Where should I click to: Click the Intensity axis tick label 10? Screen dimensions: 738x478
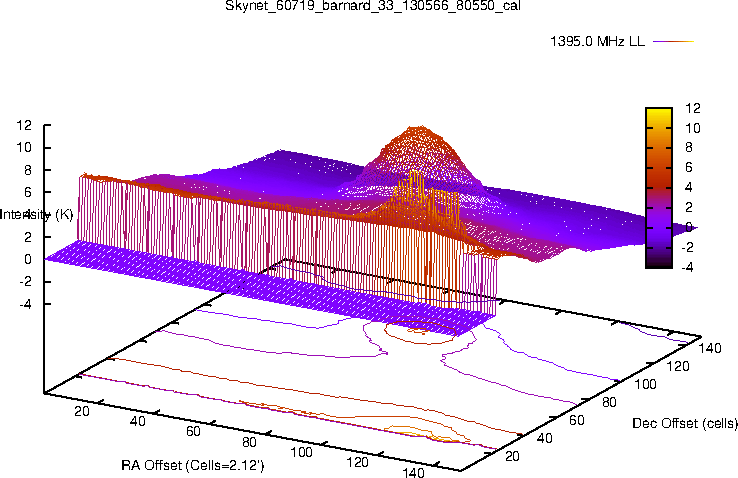click(x=24, y=147)
